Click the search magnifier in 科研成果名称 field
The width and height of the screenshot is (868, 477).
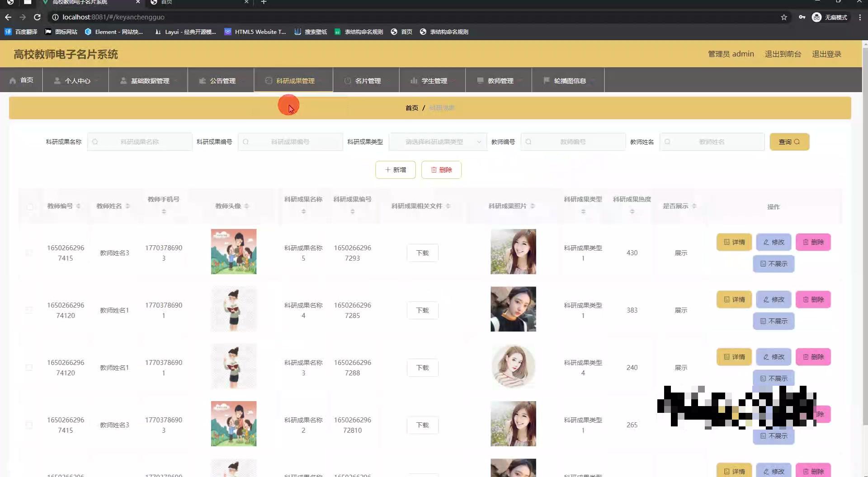pyautogui.click(x=95, y=141)
